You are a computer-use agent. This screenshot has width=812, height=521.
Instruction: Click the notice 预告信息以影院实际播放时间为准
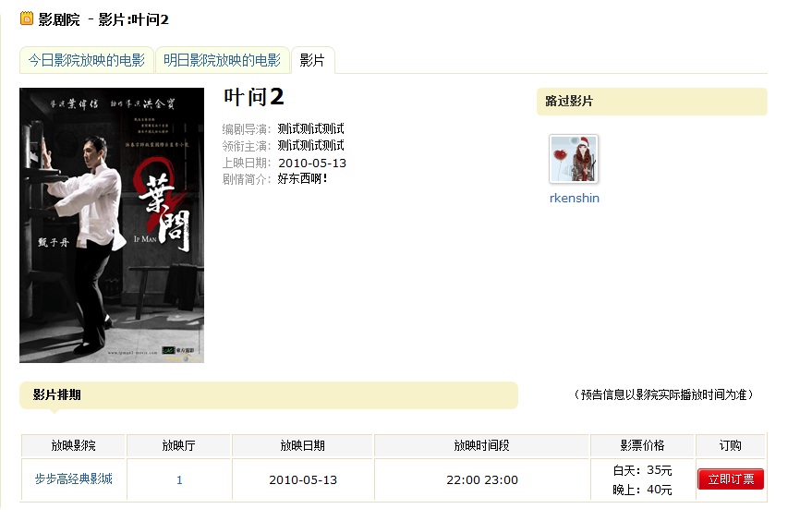663,395
